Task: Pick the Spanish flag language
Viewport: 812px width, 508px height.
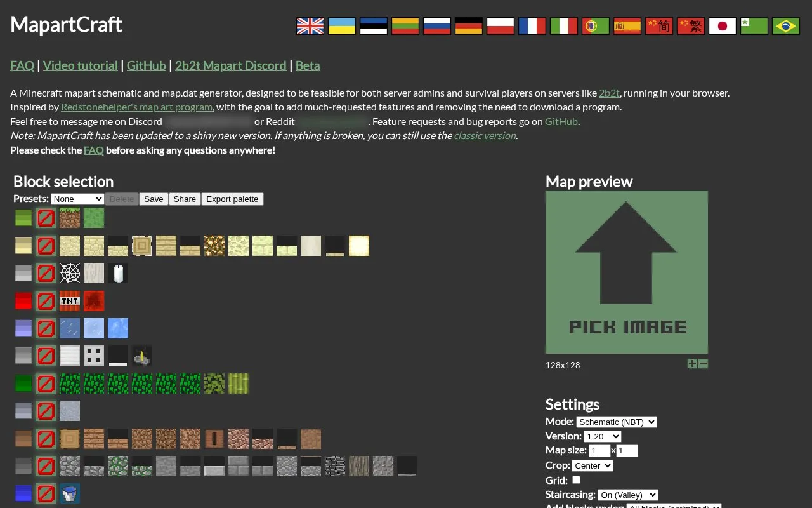Action: pyautogui.click(x=627, y=26)
